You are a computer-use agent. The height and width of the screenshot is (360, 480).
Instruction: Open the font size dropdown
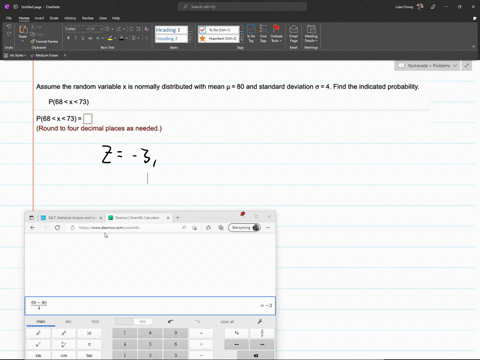(101, 29)
